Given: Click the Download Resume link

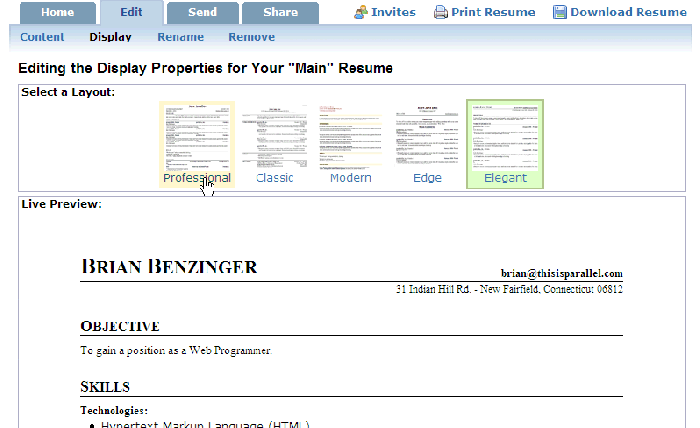Looking at the screenshot, I should click(x=628, y=12).
